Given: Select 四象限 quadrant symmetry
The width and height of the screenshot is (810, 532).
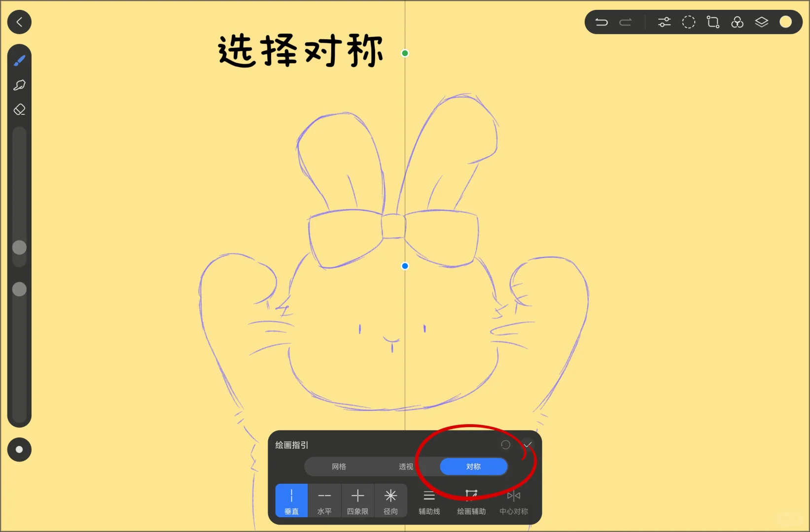Looking at the screenshot, I should (x=358, y=500).
